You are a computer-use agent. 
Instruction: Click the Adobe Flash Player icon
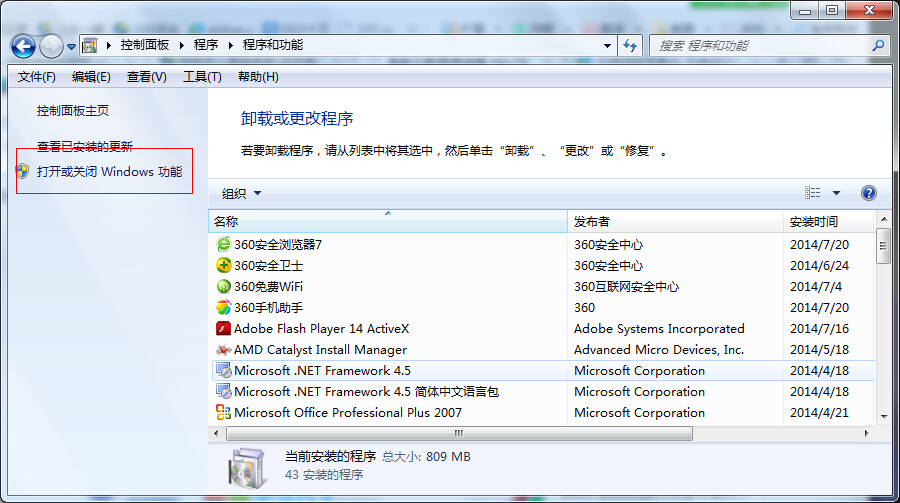pyautogui.click(x=223, y=328)
